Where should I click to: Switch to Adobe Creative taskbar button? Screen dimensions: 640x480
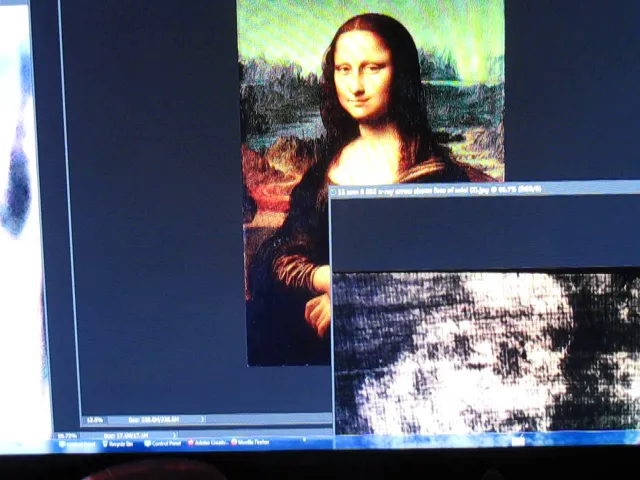[207, 442]
